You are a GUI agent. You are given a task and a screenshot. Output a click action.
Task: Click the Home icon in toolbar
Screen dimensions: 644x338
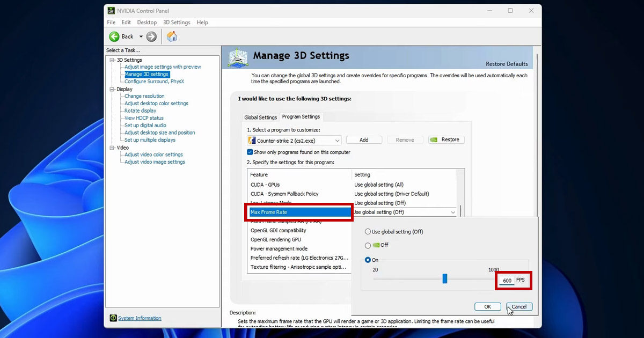[x=172, y=36]
